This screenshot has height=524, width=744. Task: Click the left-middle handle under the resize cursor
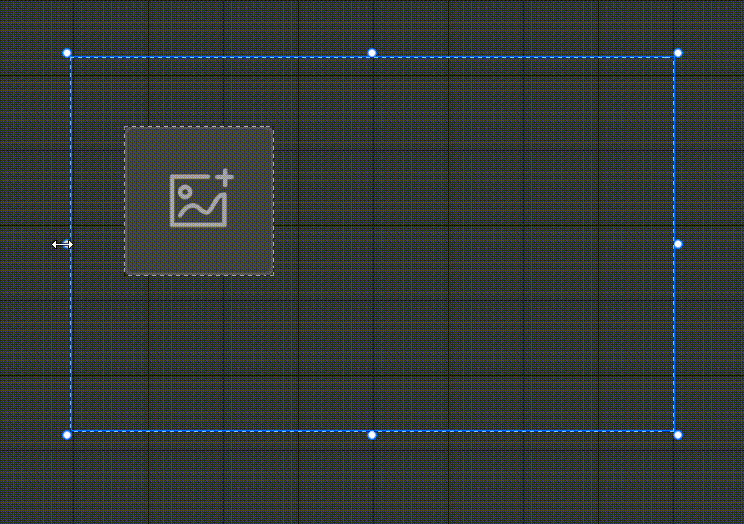[x=67, y=244]
